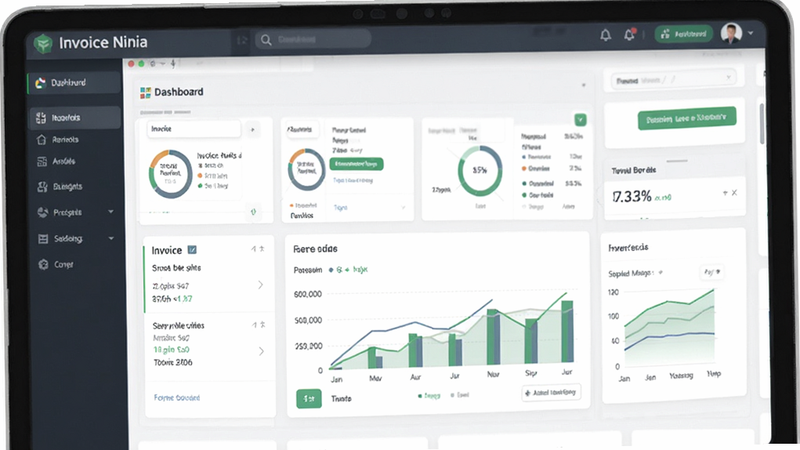Screen dimensions: 800x450
Task: Click the gear icon in sidebar
Action: 43,264
